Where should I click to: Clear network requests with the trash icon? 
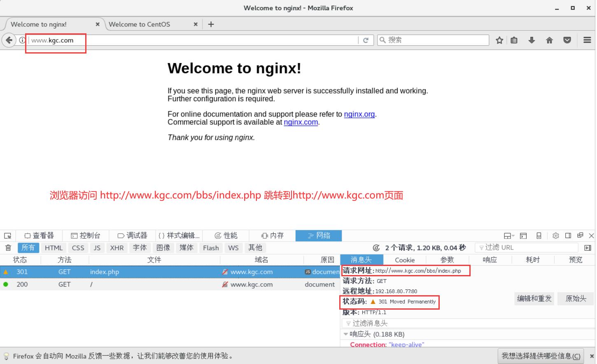tap(8, 247)
